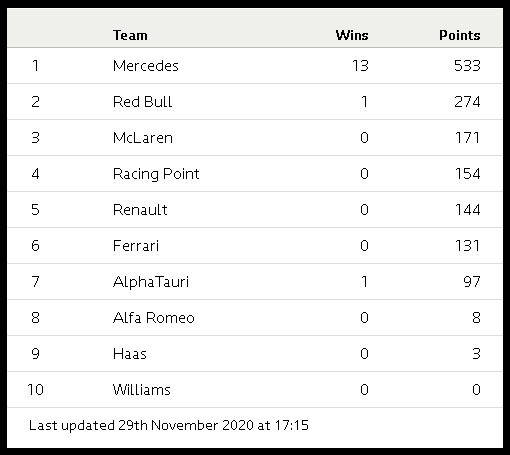
Task: Select the Mercedes team name
Action: pos(146,66)
